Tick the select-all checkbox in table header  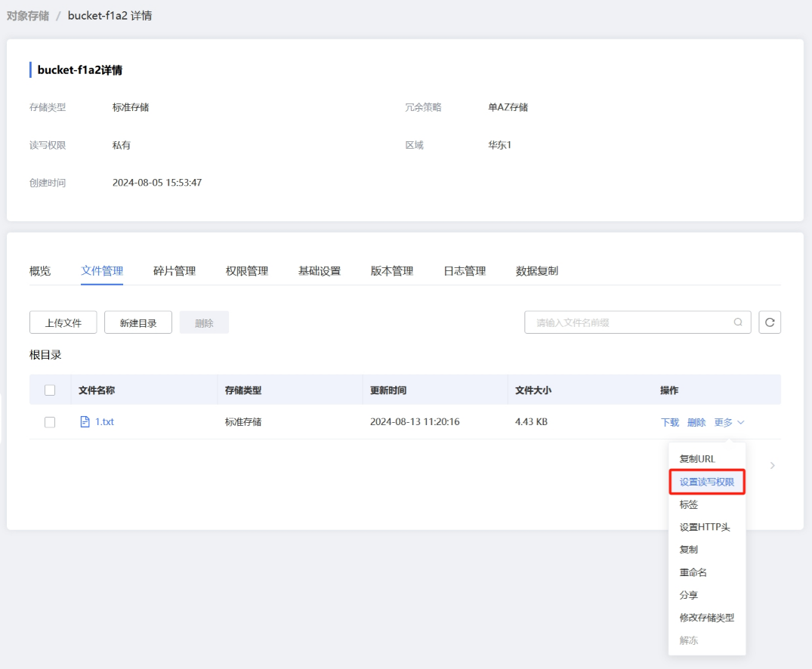pyautogui.click(x=50, y=390)
